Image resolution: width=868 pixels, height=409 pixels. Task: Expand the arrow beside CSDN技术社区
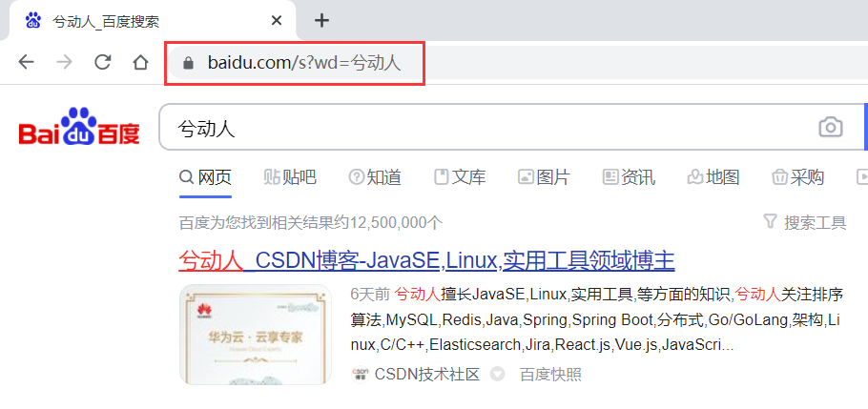coord(498,375)
